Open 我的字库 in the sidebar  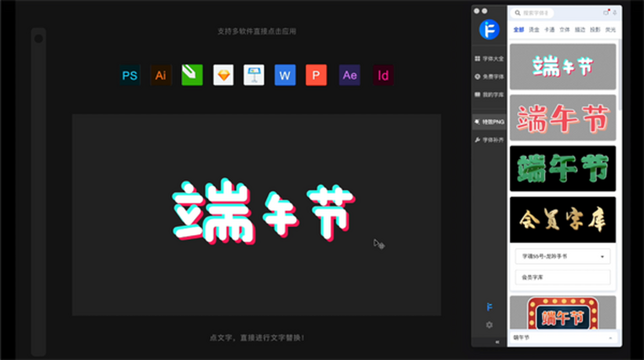(489, 95)
